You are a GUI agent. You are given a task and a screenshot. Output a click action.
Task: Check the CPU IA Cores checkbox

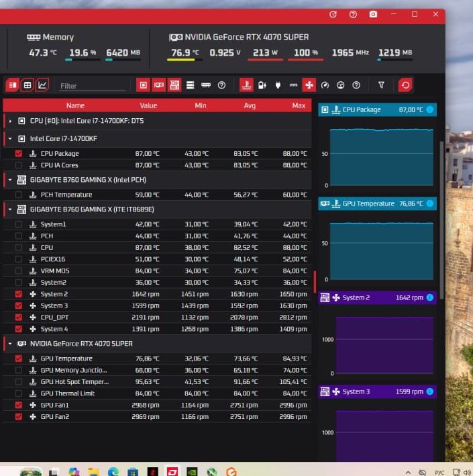[x=19, y=165]
